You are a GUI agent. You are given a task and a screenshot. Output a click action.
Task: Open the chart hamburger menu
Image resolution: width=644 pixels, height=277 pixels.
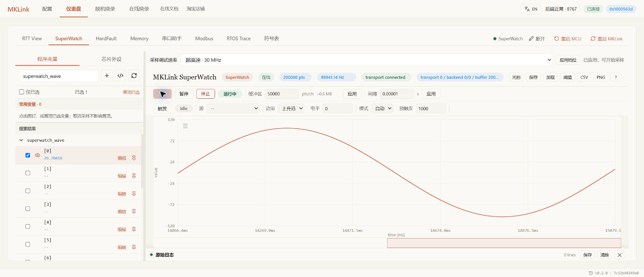click(185, 126)
